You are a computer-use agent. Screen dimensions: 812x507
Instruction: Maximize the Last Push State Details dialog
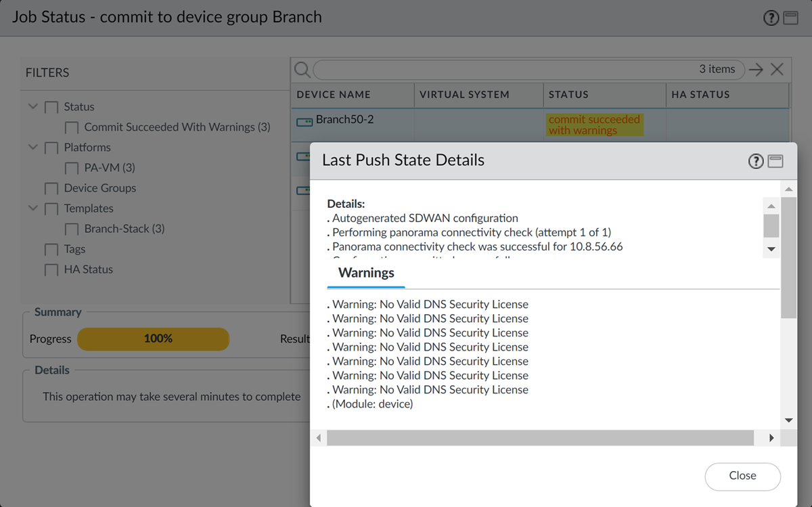tap(775, 161)
